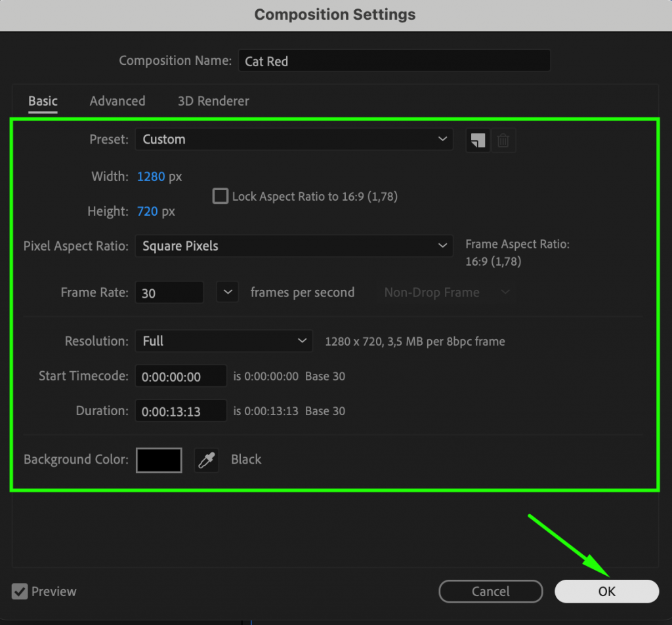Image resolution: width=672 pixels, height=625 pixels.
Task: Click the black Background Color swatch
Action: [158, 460]
